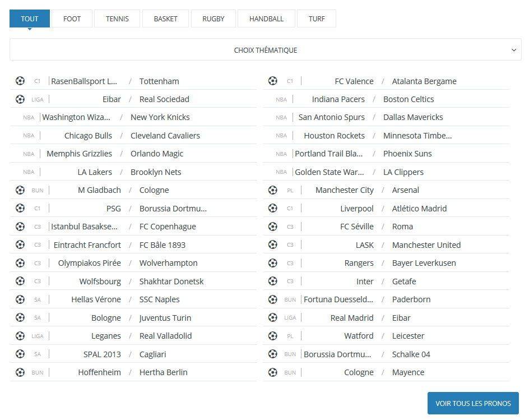
Task: Switch to the FOOT tab
Action: click(72, 19)
